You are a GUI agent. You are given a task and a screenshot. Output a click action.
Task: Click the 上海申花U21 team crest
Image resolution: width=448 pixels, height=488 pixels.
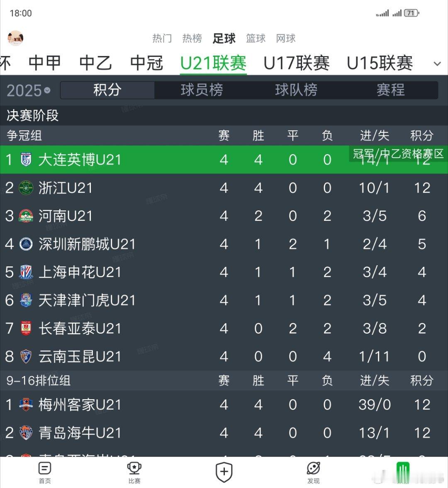pyautogui.click(x=26, y=272)
